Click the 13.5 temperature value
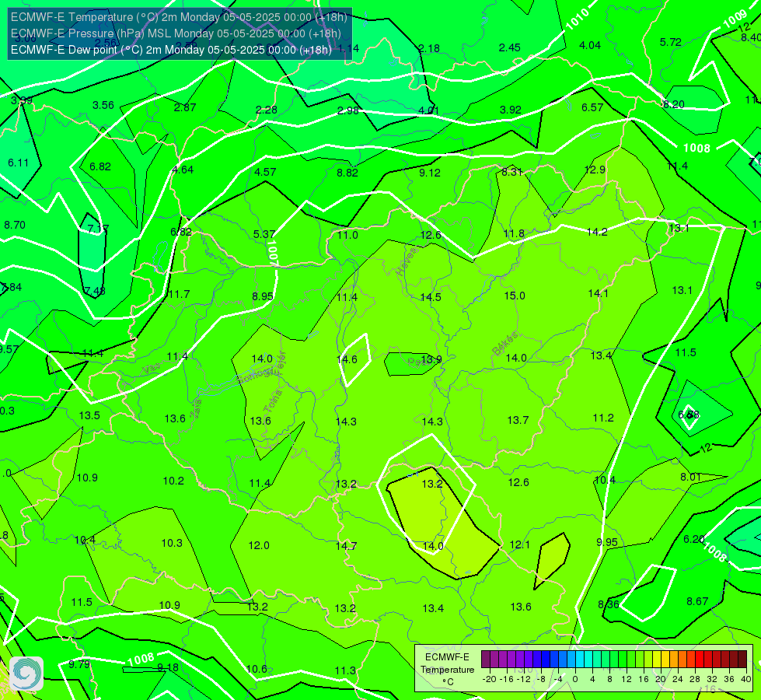Image resolution: width=761 pixels, height=700 pixels. (x=90, y=415)
